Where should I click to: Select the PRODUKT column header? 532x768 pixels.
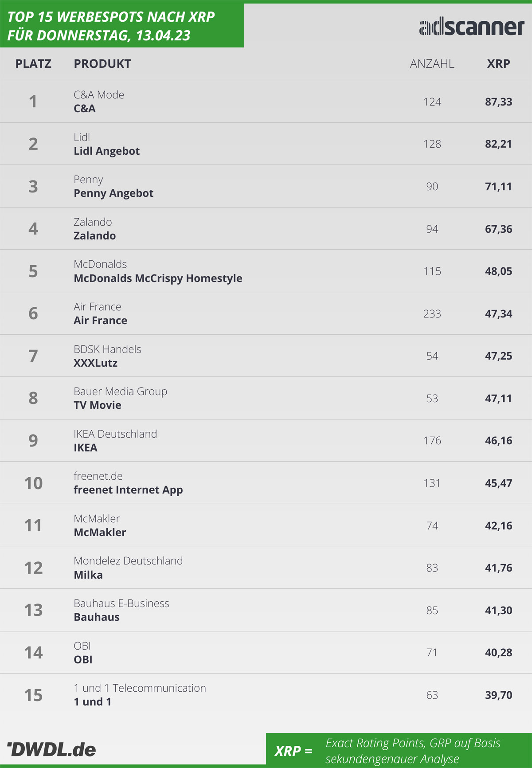click(x=102, y=64)
